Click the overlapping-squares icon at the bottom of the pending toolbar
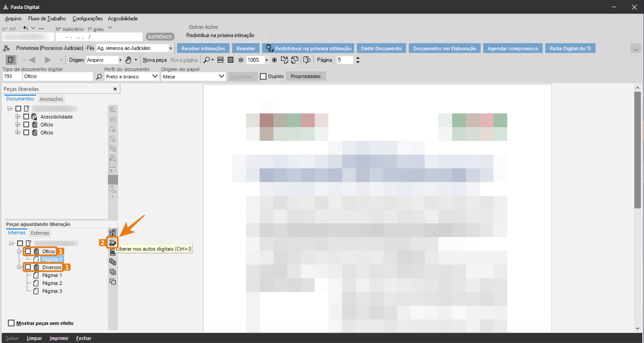The height and width of the screenshot is (343, 644). 112,282
